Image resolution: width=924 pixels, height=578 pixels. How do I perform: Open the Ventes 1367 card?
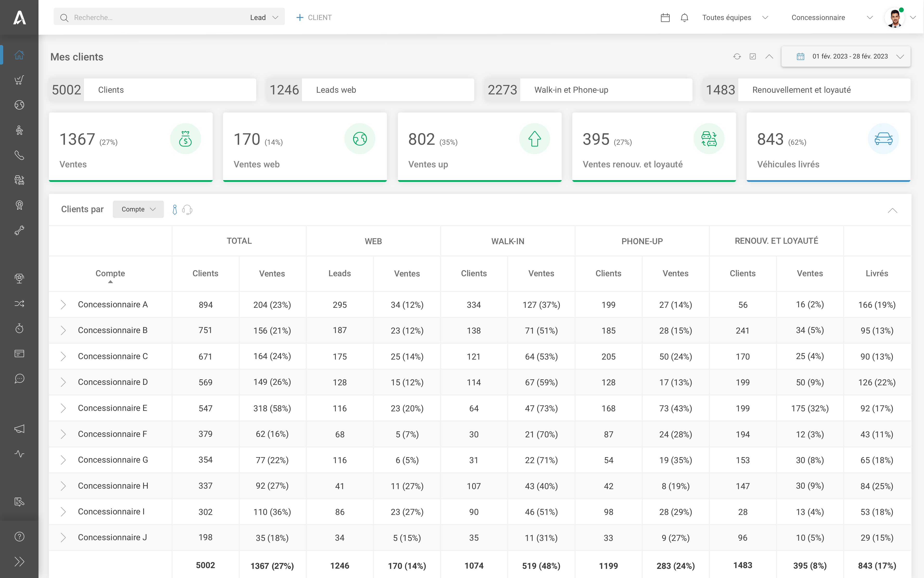coord(131,147)
